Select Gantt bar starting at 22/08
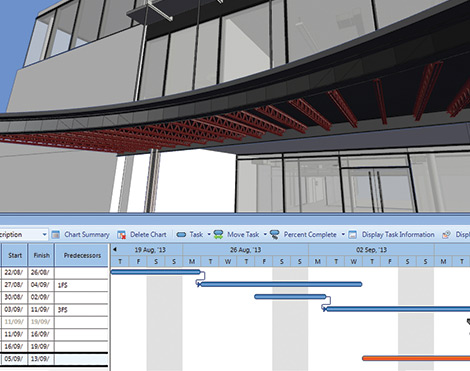This screenshot has width=470, height=371. pyautogui.click(x=155, y=272)
